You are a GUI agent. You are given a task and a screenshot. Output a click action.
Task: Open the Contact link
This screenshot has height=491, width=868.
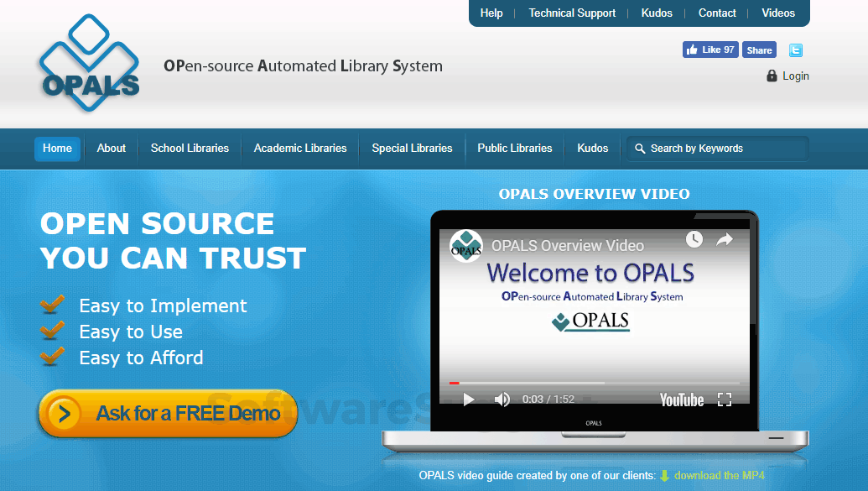pyautogui.click(x=717, y=13)
